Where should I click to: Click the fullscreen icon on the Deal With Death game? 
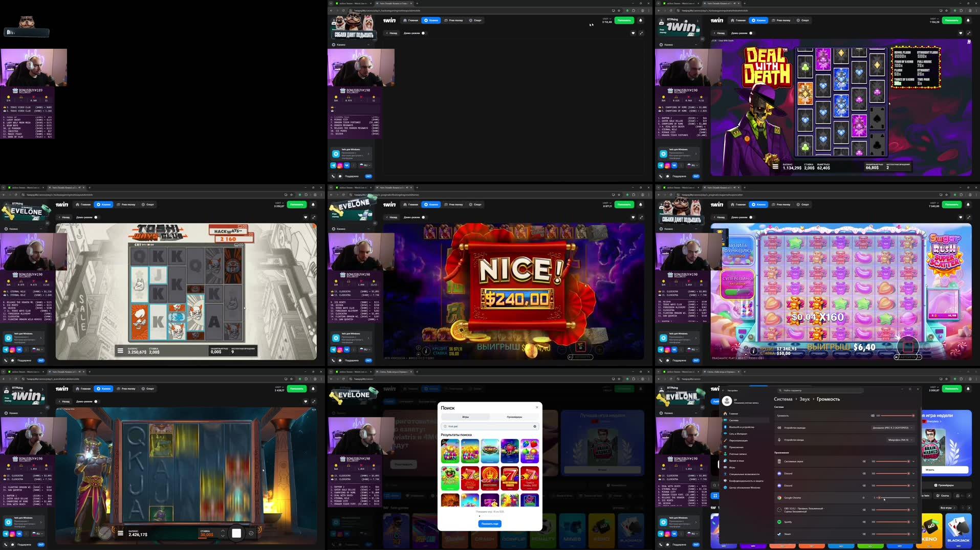click(969, 33)
